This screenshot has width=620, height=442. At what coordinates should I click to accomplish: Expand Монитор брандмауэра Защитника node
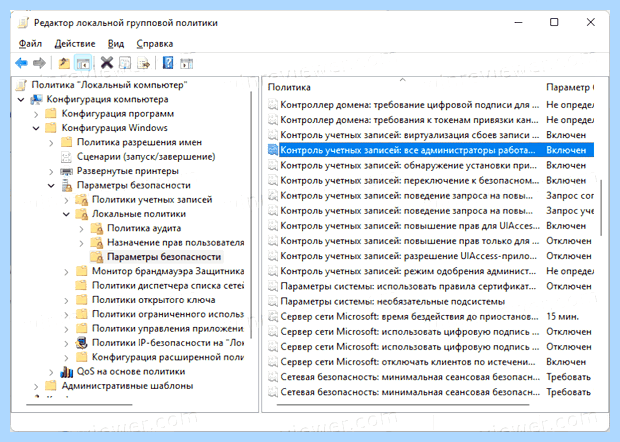tap(66, 272)
